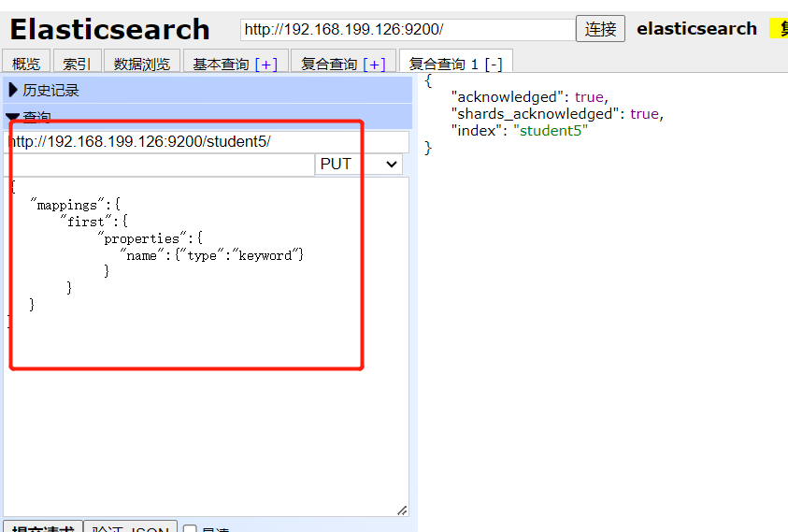
Task: Select the 基本查询 tab
Action: pos(221,65)
